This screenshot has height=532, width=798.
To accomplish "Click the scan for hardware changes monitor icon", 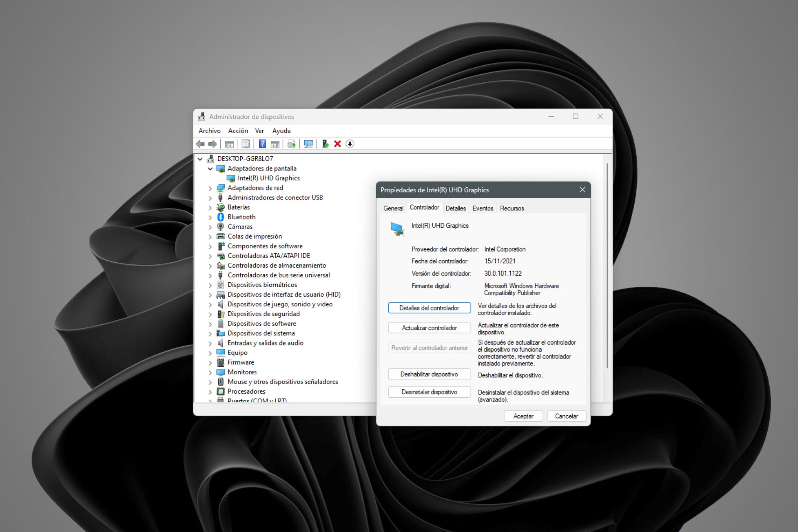I will (308, 144).
